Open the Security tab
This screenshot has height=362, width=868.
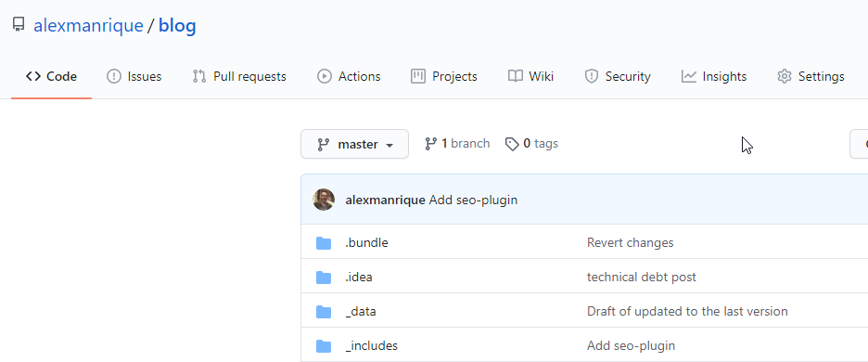pos(618,76)
